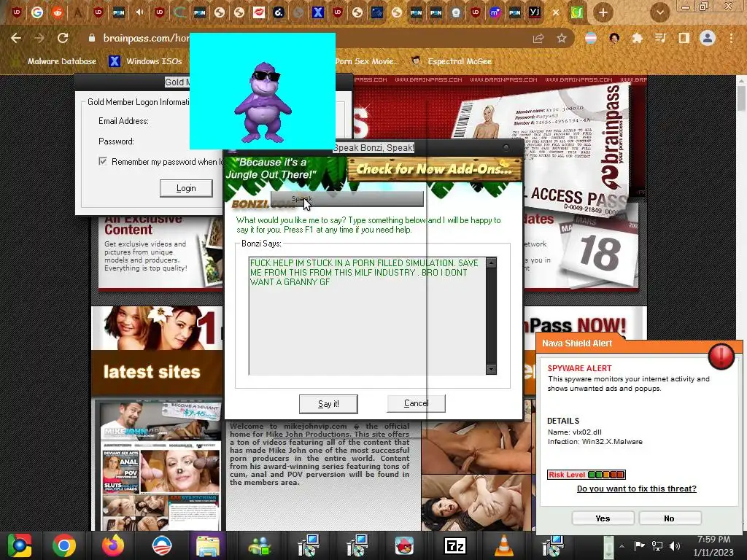Open 7-Zip from the taskbar

click(x=455, y=545)
